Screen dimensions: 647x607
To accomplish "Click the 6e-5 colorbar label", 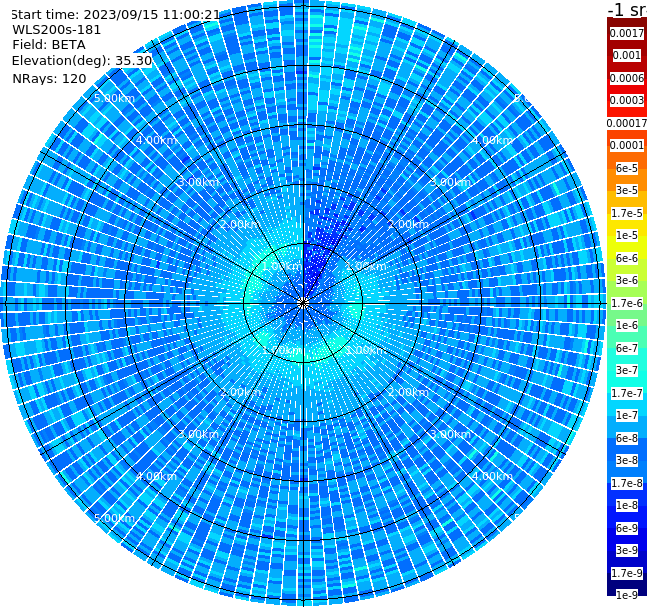I will pos(627,168).
